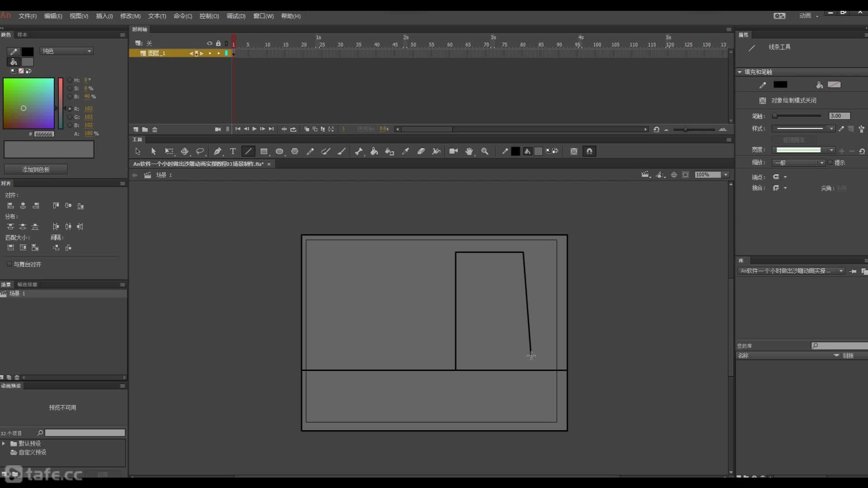Toggle the loop playback button
The image size is (868, 488).
tap(293, 129)
